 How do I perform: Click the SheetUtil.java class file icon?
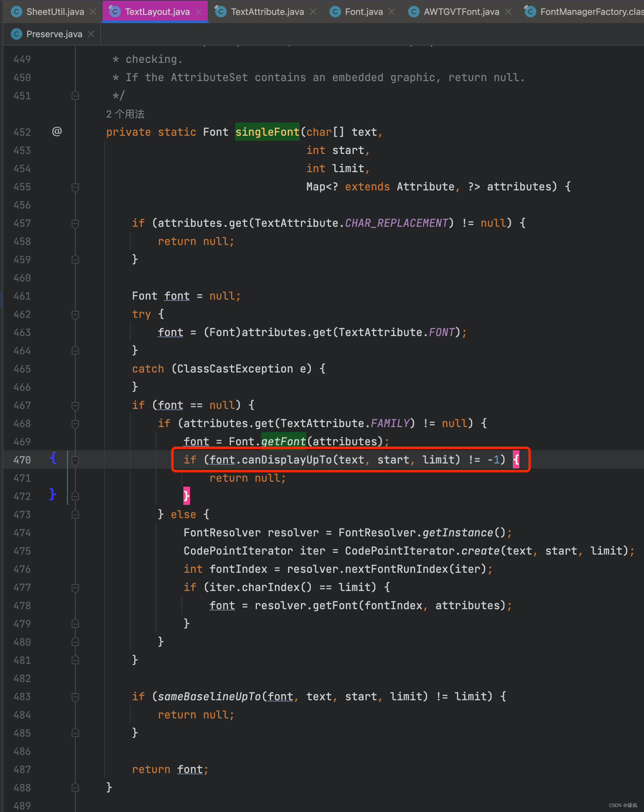pyautogui.click(x=16, y=12)
